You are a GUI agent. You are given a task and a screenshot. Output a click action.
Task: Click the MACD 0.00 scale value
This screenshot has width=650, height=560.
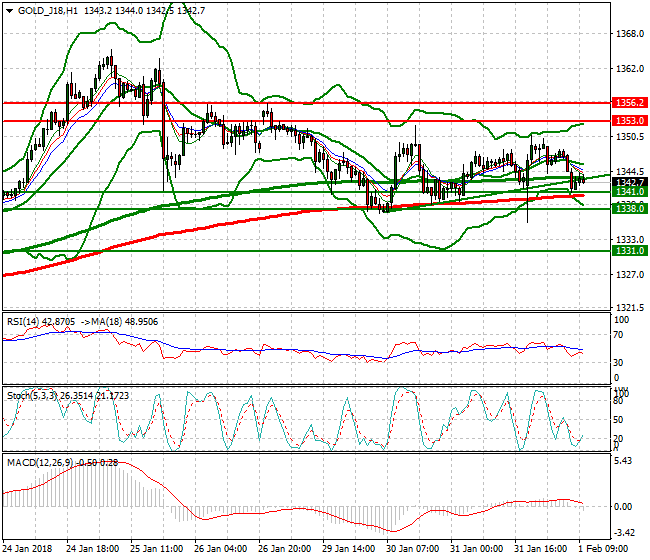(623, 507)
